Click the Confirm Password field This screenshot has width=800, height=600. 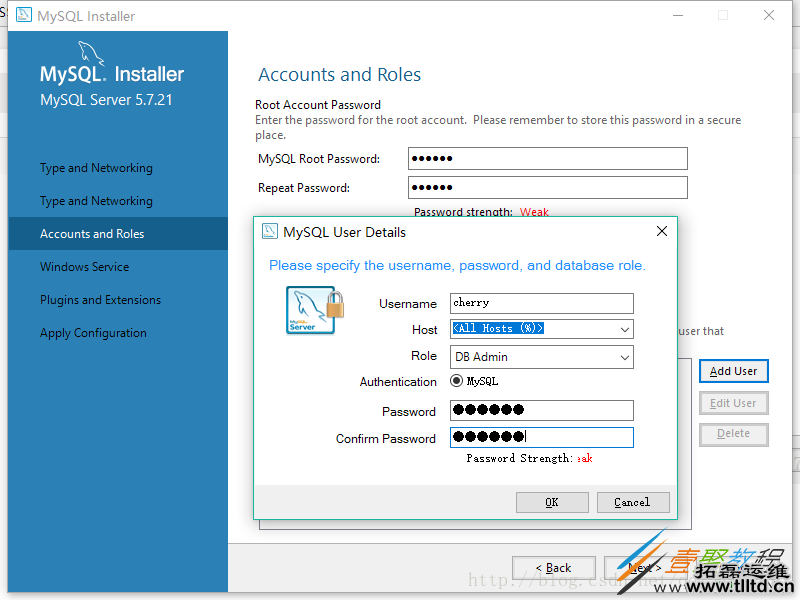click(x=541, y=437)
